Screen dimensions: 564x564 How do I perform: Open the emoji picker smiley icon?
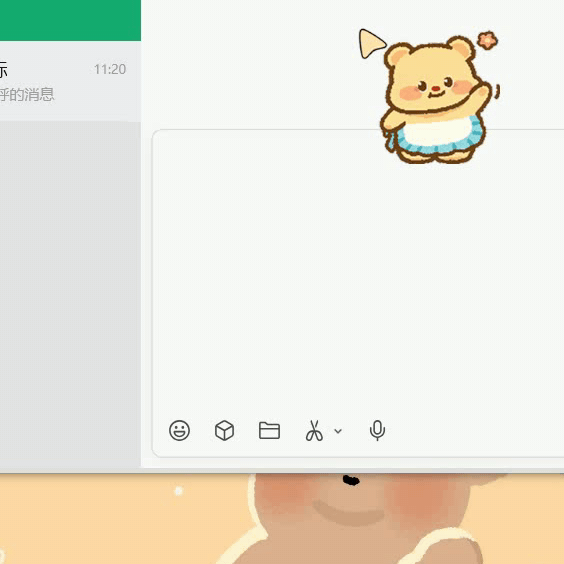[179, 430]
